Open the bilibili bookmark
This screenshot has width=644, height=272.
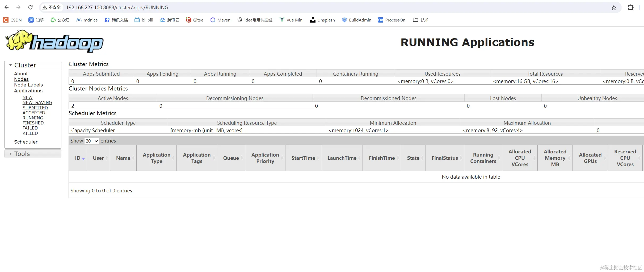(144, 20)
